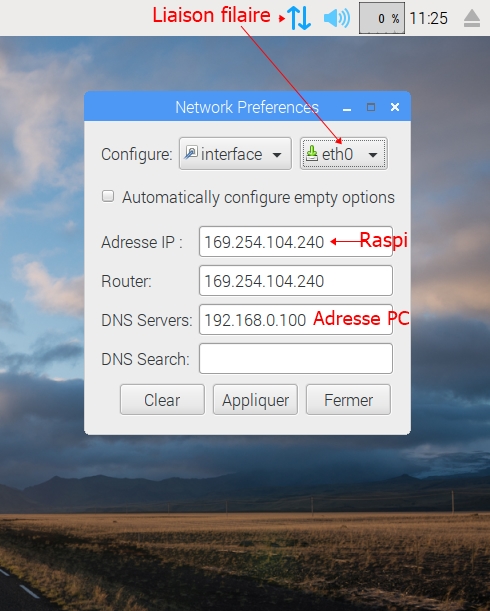Open the wired network icon in the tray
This screenshot has width=490, height=611.
coord(299,18)
